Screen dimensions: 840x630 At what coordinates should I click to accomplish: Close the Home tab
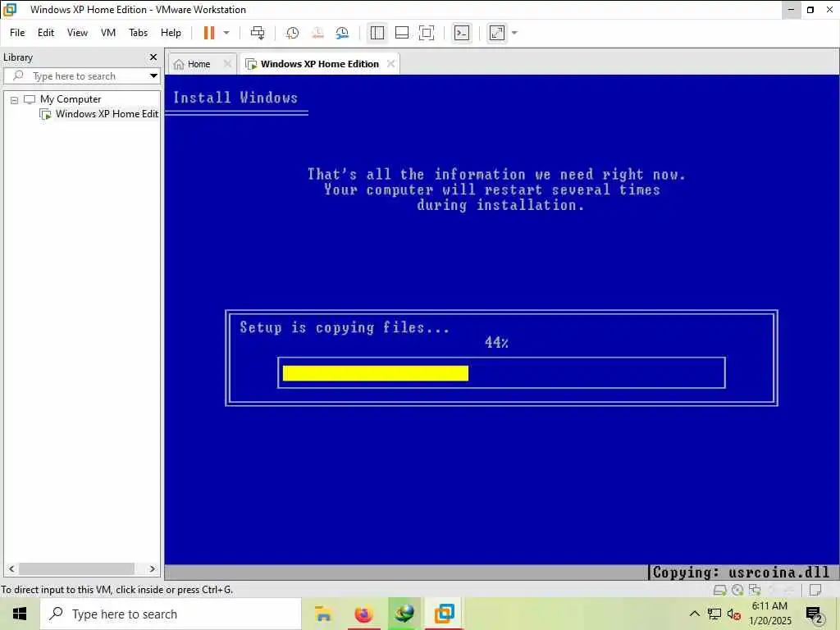tap(227, 64)
